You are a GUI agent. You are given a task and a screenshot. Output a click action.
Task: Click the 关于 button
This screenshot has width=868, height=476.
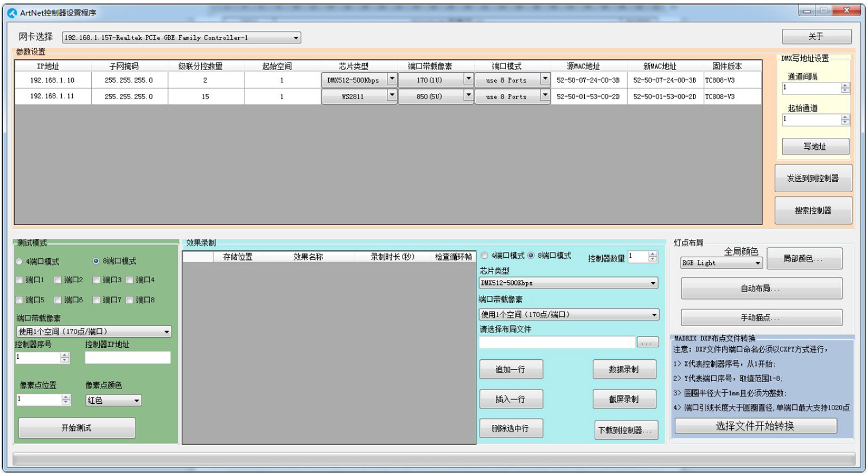coord(816,36)
